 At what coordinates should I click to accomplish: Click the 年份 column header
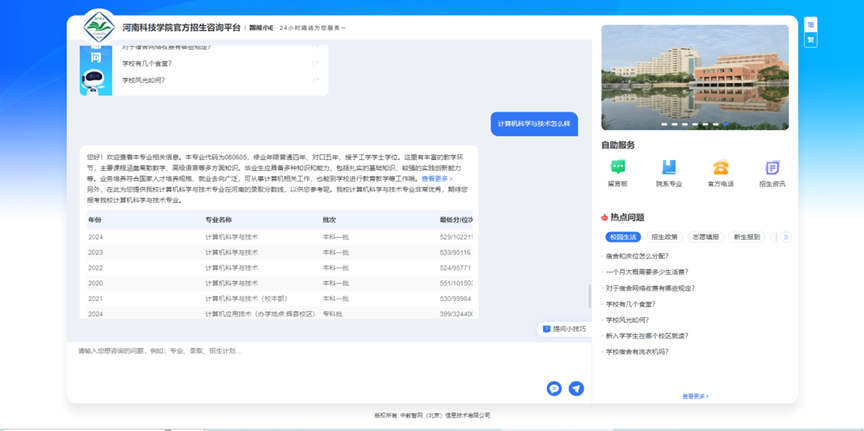[95, 220]
